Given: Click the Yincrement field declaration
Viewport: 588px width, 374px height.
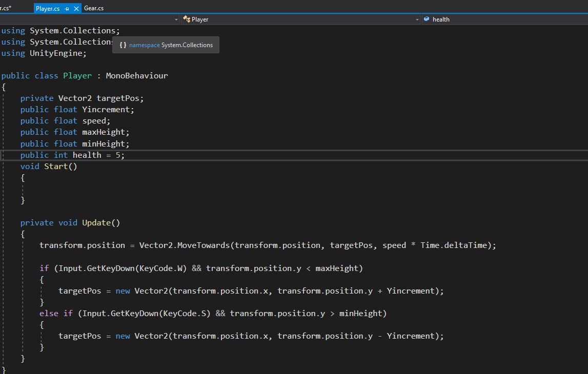Looking at the screenshot, I should pos(108,109).
